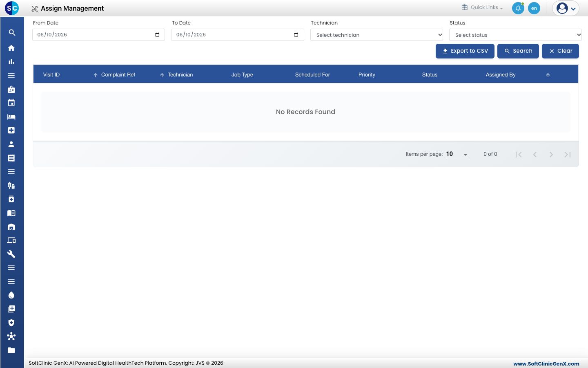Open the receipt billing sidebar icon

(x=11, y=158)
